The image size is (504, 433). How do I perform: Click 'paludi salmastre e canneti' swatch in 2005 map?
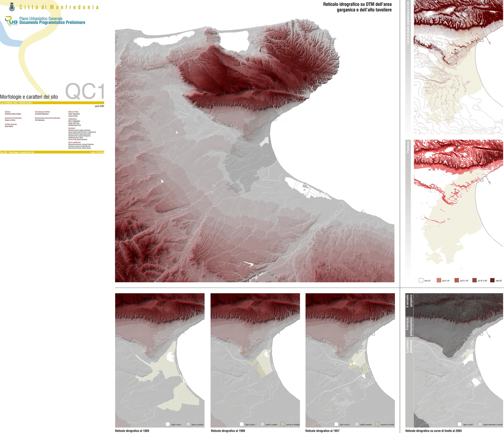pyautogui.click(x=480, y=424)
